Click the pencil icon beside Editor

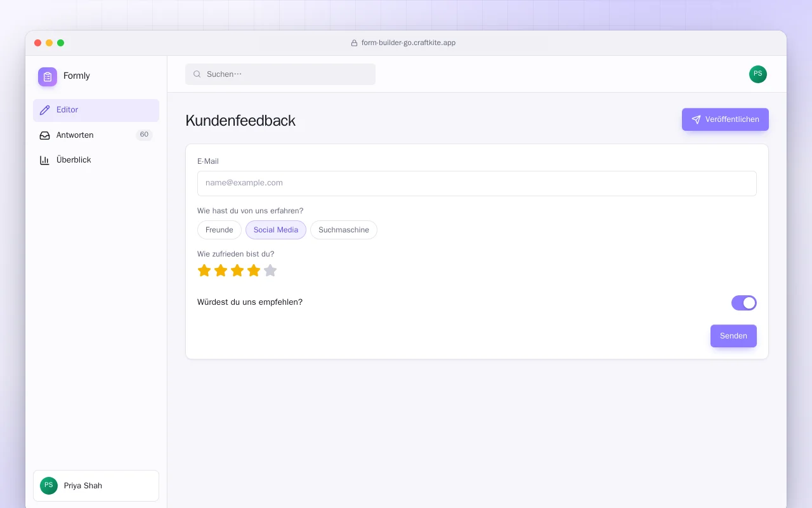44,110
